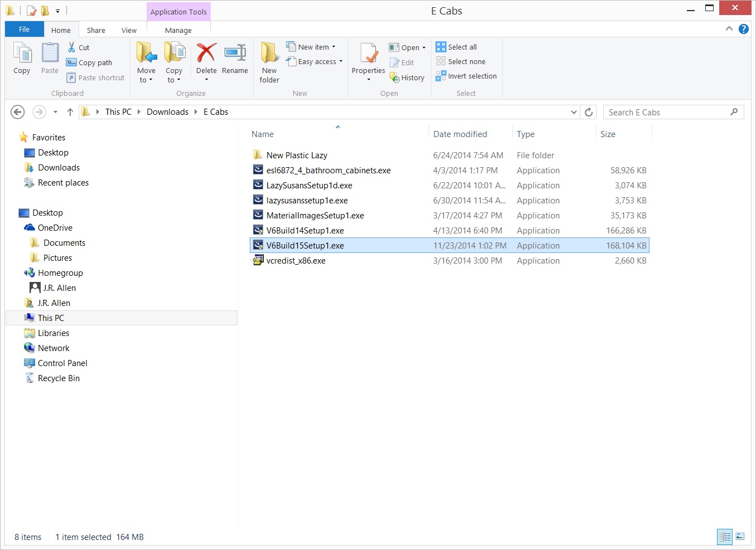Open the address bar history dropdown
The height and width of the screenshot is (550, 756).
click(x=574, y=112)
